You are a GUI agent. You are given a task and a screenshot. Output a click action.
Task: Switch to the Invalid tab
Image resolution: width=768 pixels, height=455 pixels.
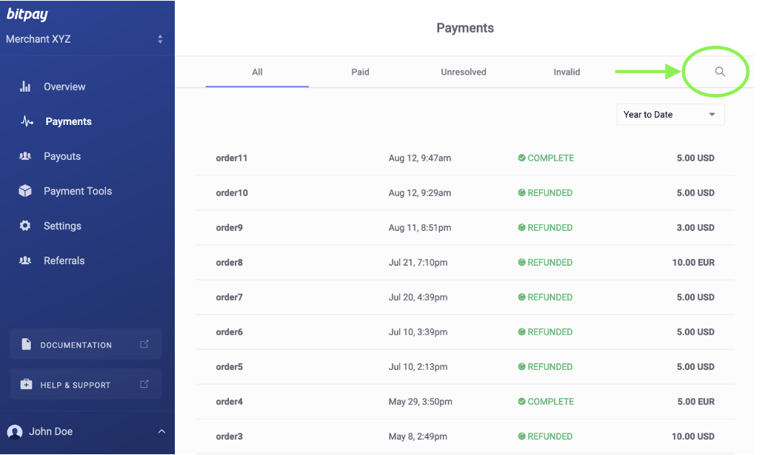pyautogui.click(x=567, y=72)
